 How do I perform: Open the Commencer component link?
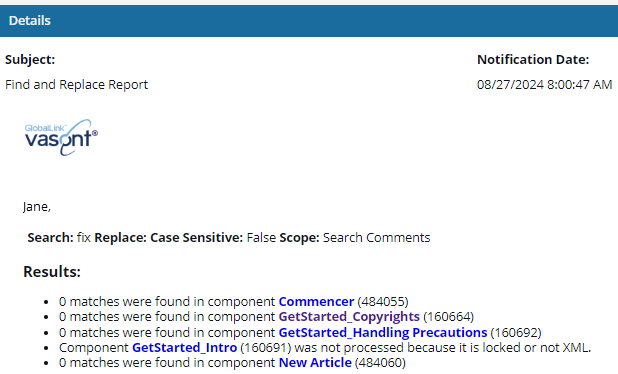tap(316, 301)
